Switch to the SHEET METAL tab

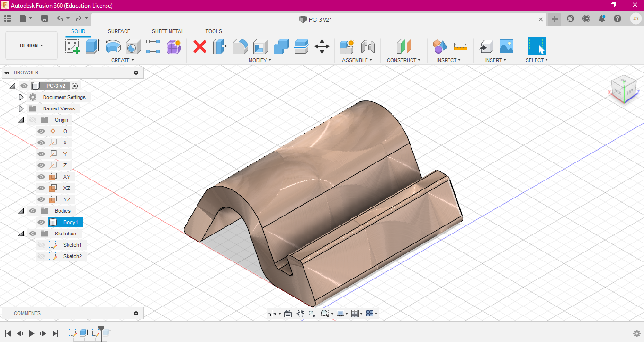coord(168,31)
